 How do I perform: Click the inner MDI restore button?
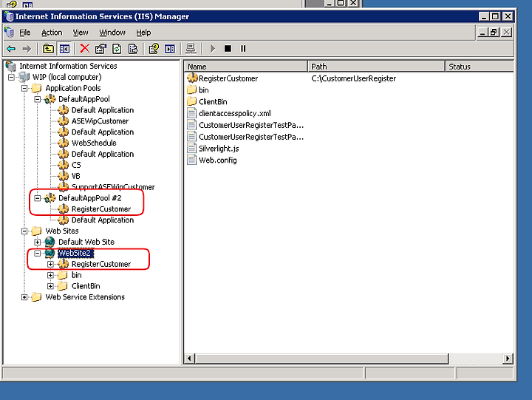[x=494, y=33]
